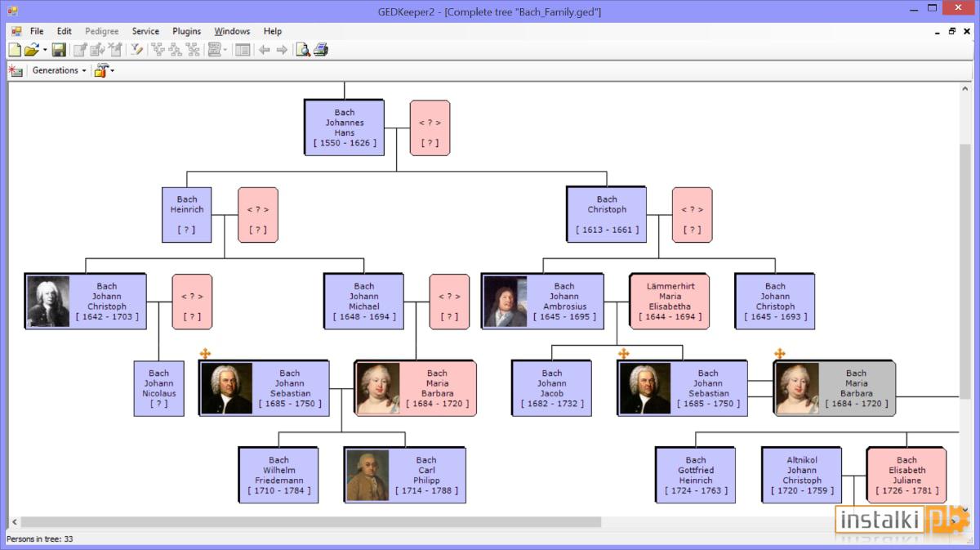Open the Service menu

pos(145,31)
